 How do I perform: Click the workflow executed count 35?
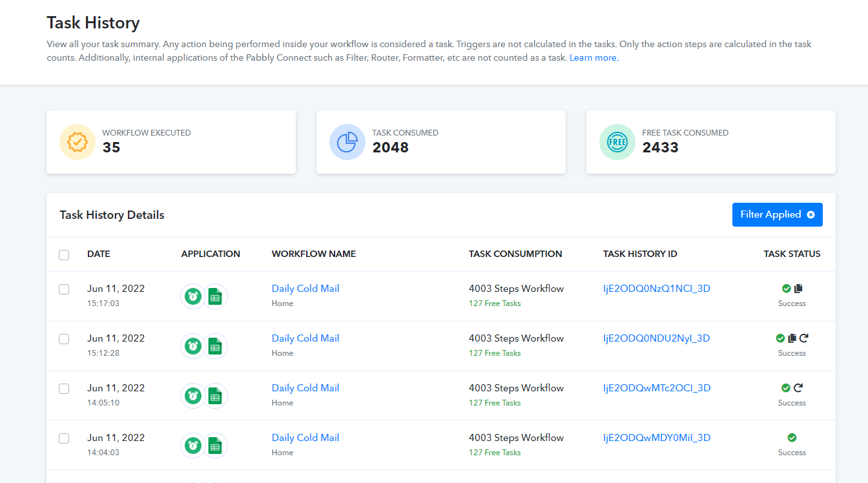[111, 147]
